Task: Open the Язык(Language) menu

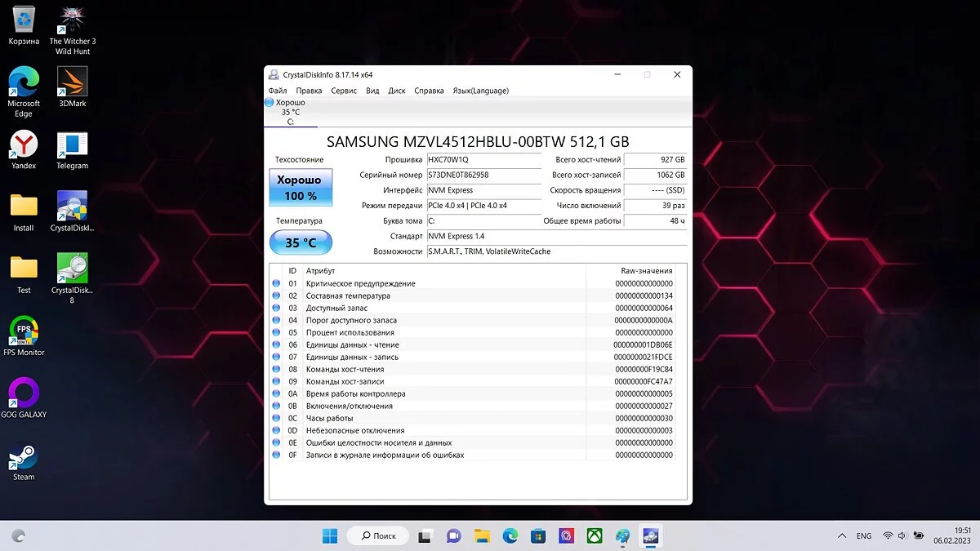Action: (x=480, y=91)
